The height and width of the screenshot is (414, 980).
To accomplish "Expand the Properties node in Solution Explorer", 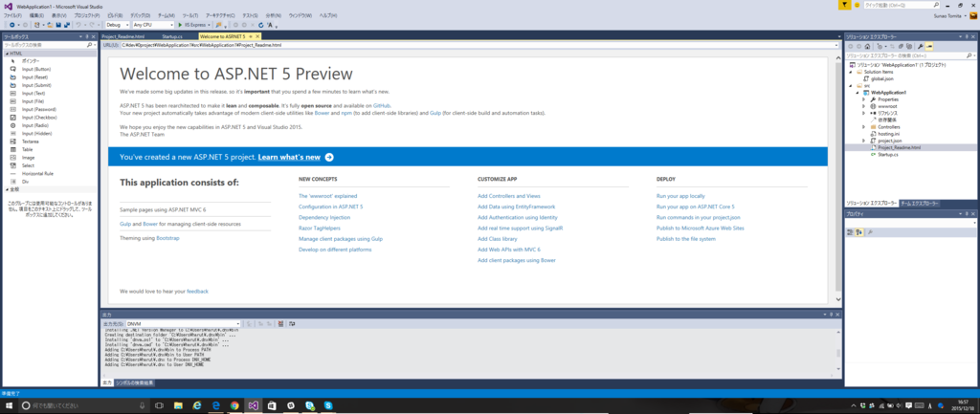I will (864, 99).
